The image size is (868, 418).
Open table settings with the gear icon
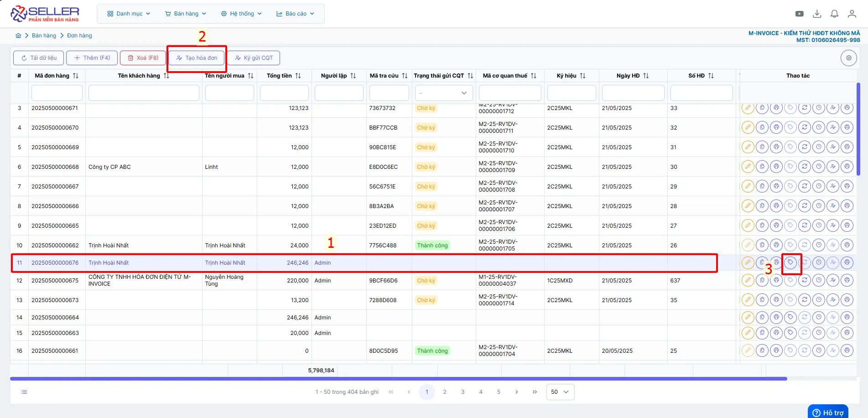(x=849, y=58)
